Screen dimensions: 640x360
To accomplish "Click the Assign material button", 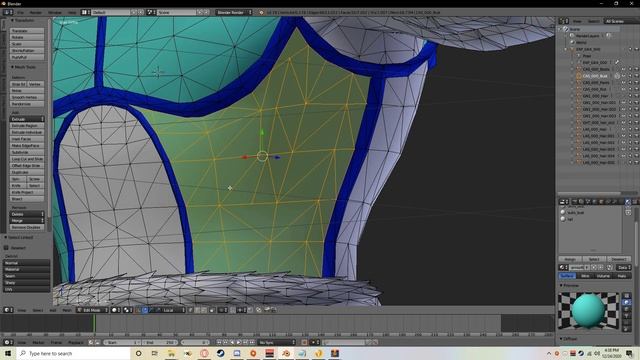I will pyautogui.click(x=570, y=259).
